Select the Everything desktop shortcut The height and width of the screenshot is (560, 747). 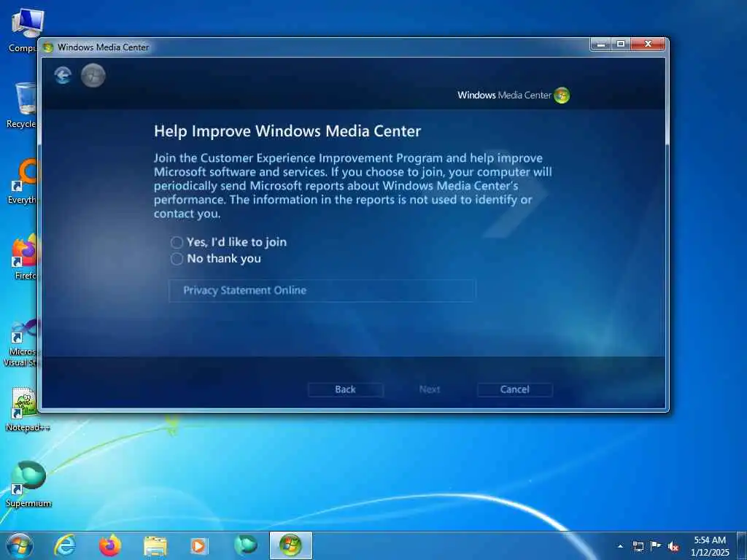(24, 181)
